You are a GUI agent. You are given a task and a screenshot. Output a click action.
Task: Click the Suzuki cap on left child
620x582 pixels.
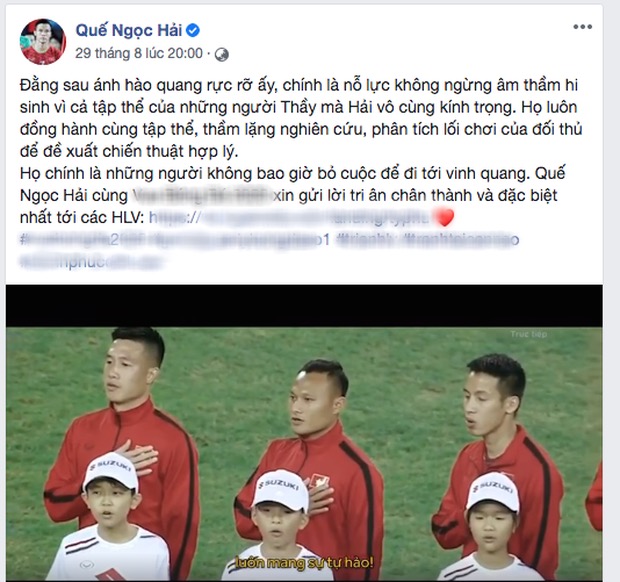coord(110,471)
